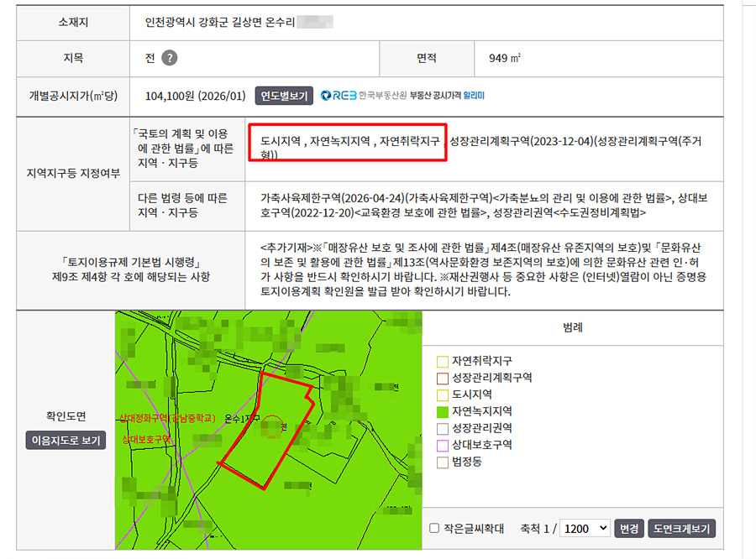
Task: Click the REB 한국부동산원 logo
Action: tap(364, 96)
